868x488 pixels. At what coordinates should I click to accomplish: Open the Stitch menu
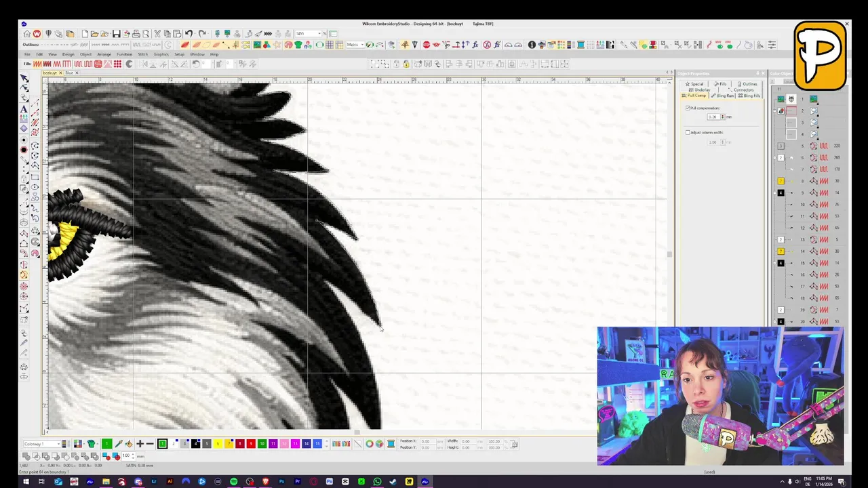click(x=142, y=54)
